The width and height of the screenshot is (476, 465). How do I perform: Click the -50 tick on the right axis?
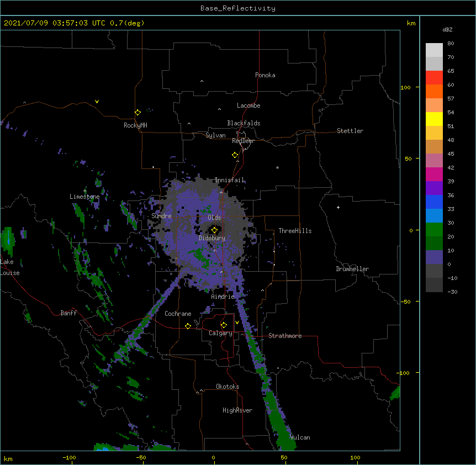pos(405,302)
